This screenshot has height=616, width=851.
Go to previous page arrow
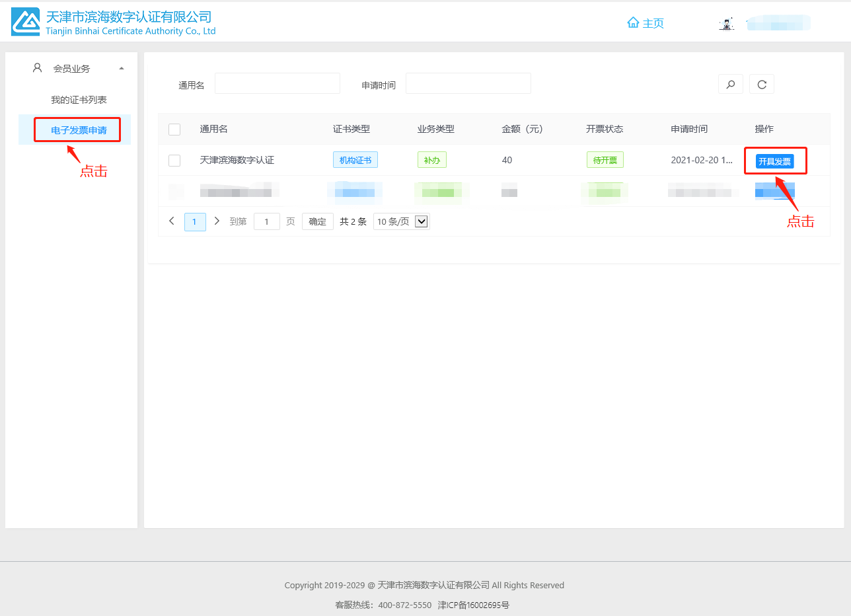[x=172, y=221]
